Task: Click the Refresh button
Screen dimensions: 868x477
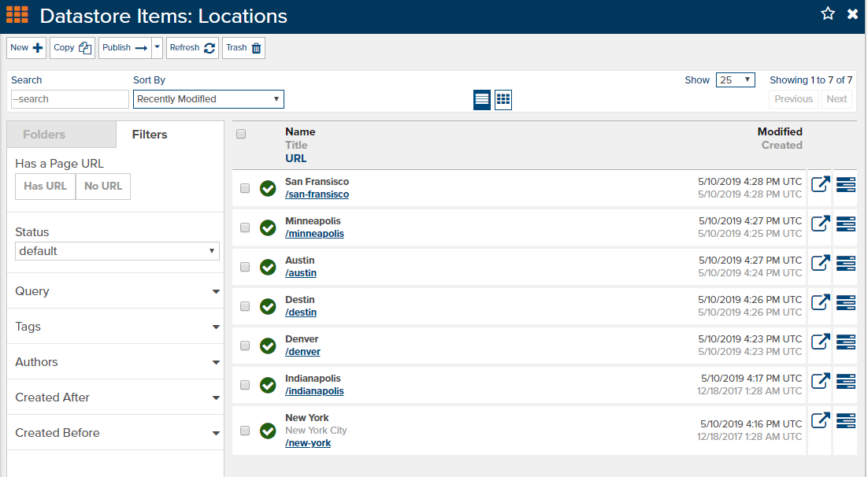Action: click(193, 47)
